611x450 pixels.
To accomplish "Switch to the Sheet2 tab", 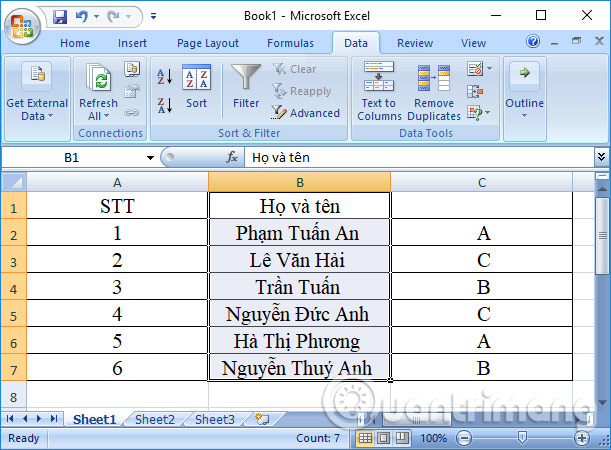I will pyautogui.click(x=155, y=419).
